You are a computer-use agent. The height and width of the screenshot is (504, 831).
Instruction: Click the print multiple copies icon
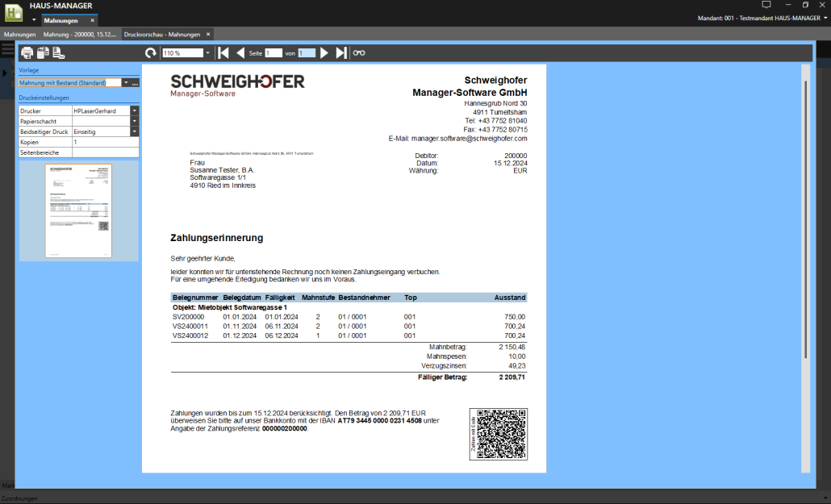(43, 53)
